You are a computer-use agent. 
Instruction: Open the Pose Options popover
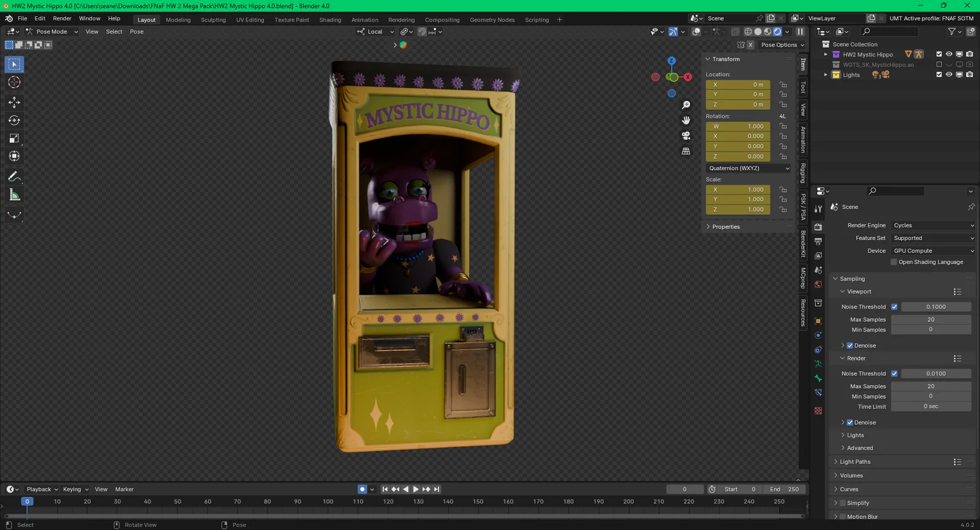click(782, 45)
